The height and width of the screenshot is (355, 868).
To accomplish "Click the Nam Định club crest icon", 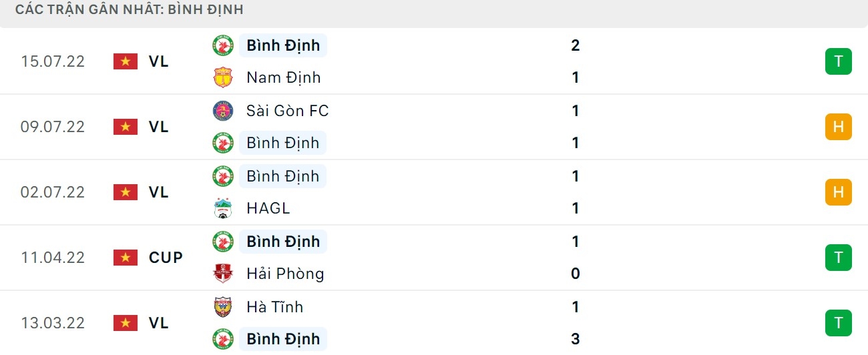I will coord(222,77).
